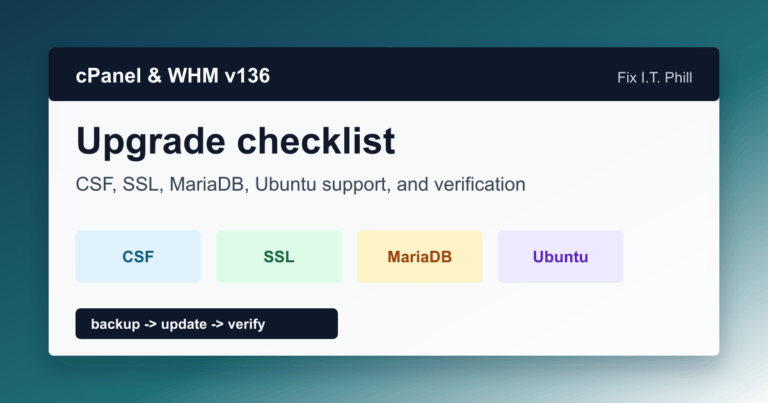
Task: Click the 'backup -> update -> verify' bar
Action: tap(207, 324)
